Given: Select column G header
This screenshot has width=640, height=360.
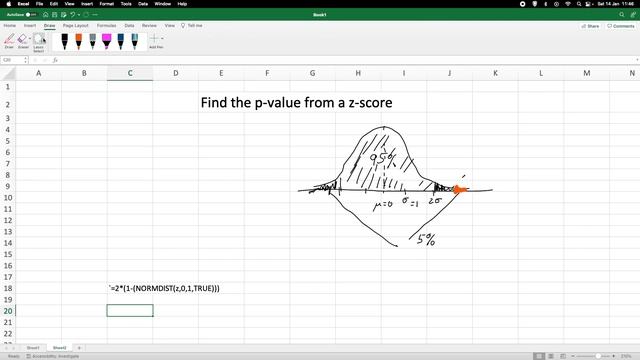Looking at the screenshot, I should pyautogui.click(x=312, y=73).
